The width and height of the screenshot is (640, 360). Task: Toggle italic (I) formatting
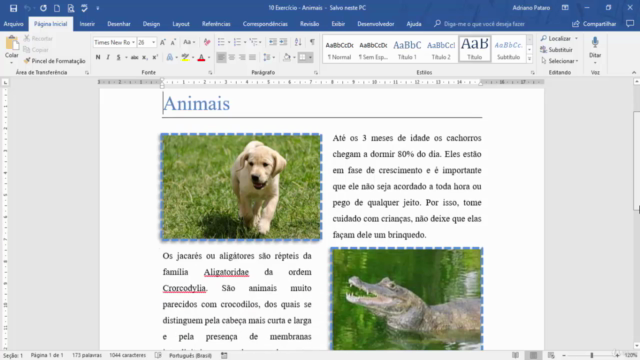pyautogui.click(x=108, y=58)
